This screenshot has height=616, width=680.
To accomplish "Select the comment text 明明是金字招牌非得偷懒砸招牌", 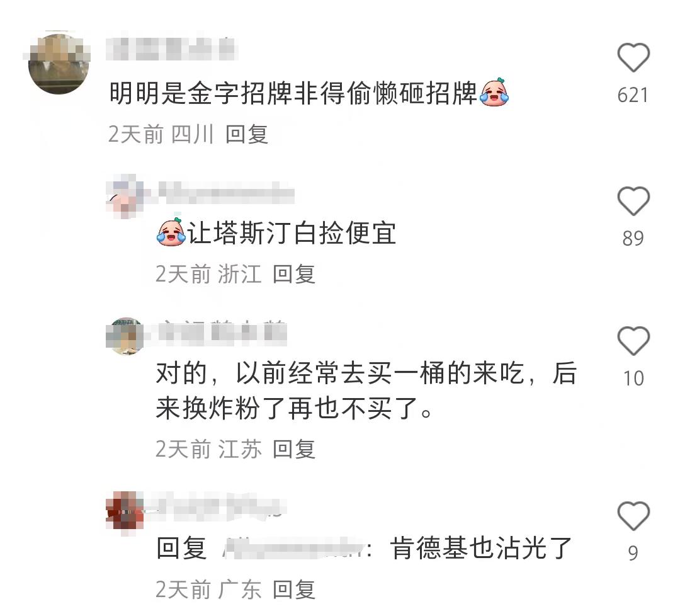I will [x=293, y=93].
